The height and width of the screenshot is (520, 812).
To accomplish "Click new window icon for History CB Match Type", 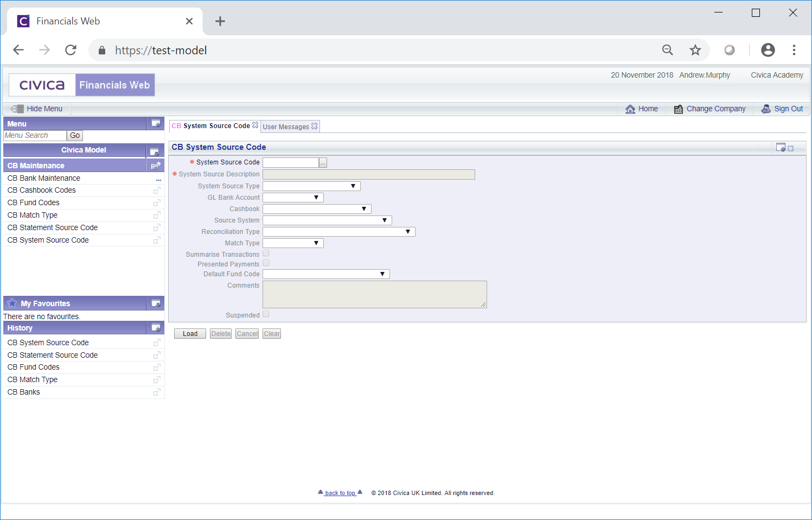I will click(x=157, y=380).
